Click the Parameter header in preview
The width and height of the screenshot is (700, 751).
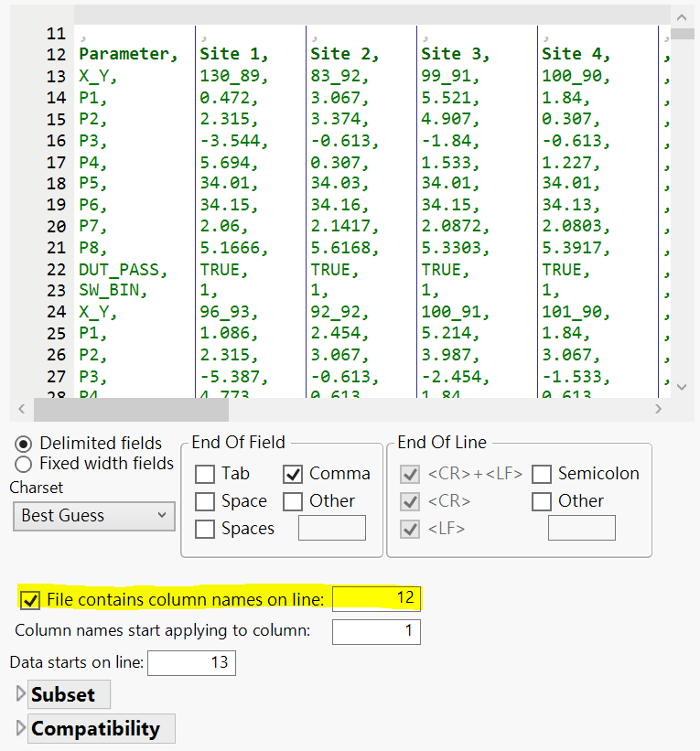coord(128,54)
